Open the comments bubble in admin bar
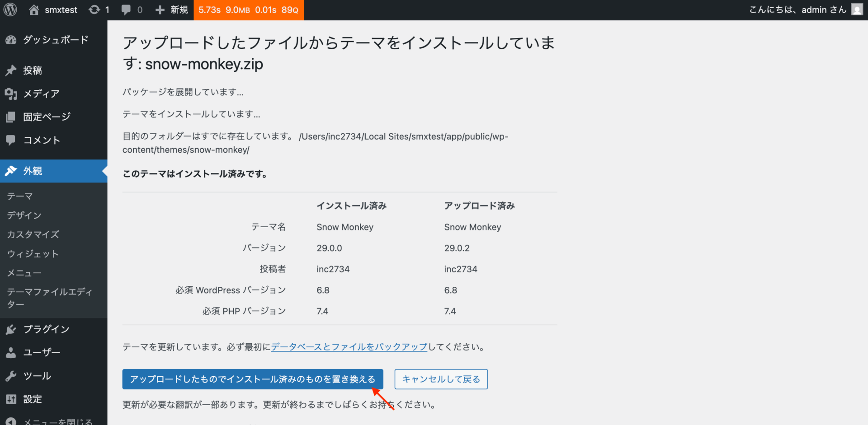The height and width of the screenshot is (425, 868). [x=126, y=10]
